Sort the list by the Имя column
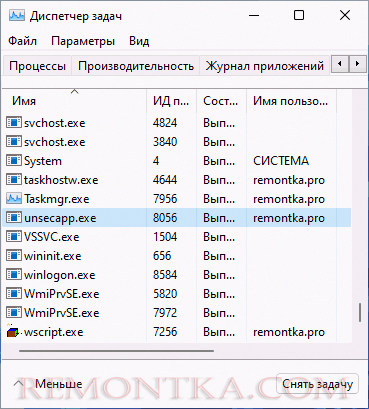The width and height of the screenshot is (369, 409). tap(74, 101)
